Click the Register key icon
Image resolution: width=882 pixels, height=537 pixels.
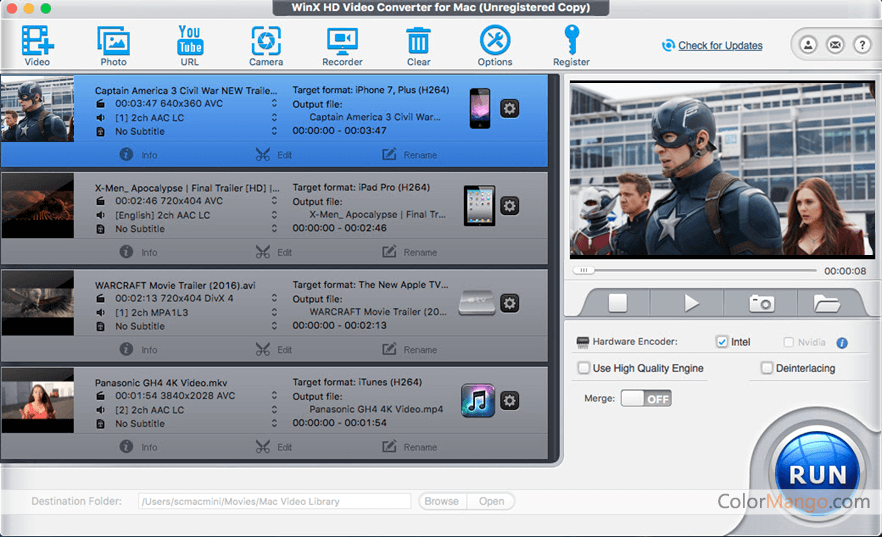[571, 41]
